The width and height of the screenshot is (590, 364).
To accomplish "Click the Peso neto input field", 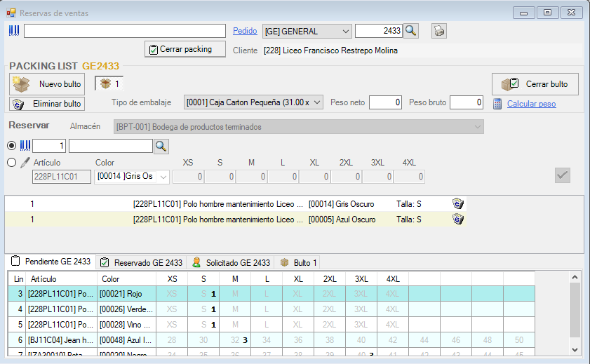I will point(385,103).
